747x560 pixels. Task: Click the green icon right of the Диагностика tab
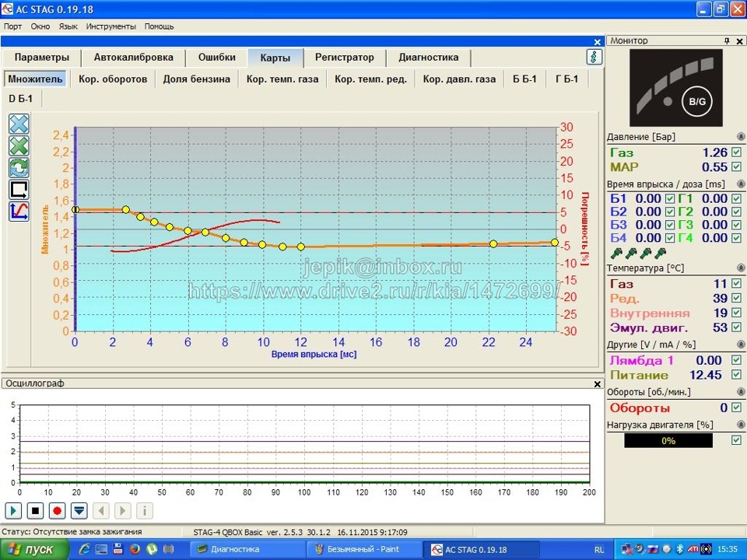point(594,57)
